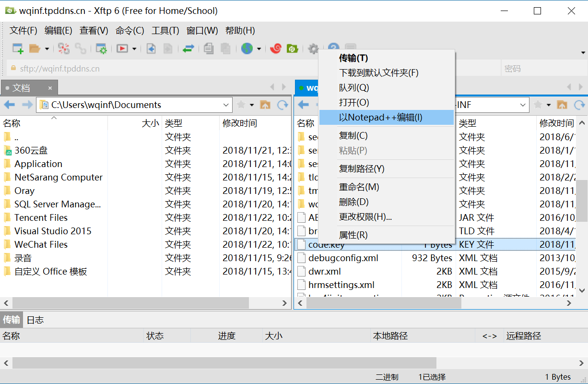Click the Xshell red swirl icon
Screen dimensions: 588x384
(276, 48)
